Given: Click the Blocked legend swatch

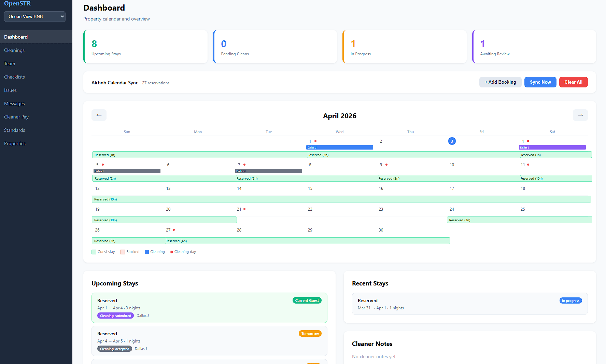Looking at the screenshot, I should [x=123, y=252].
